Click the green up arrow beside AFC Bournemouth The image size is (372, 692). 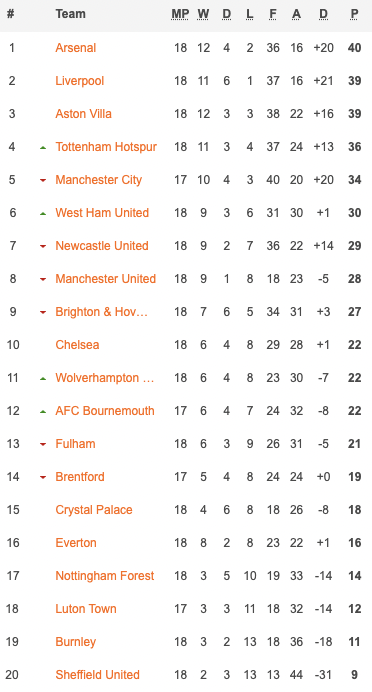(43, 411)
